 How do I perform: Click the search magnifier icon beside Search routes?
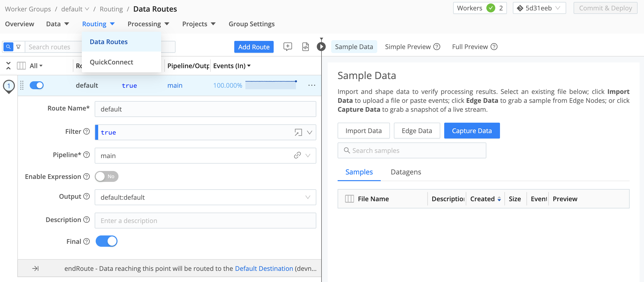tap(8, 47)
